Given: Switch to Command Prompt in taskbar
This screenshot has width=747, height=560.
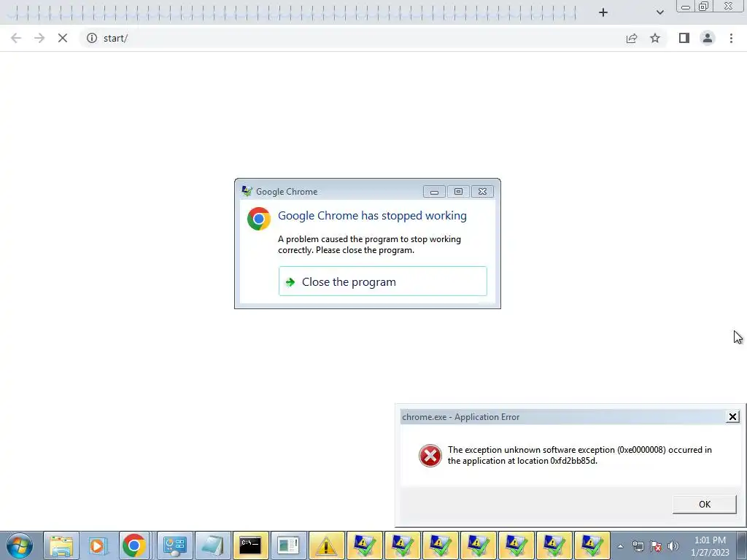Looking at the screenshot, I should [x=251, y=545].
